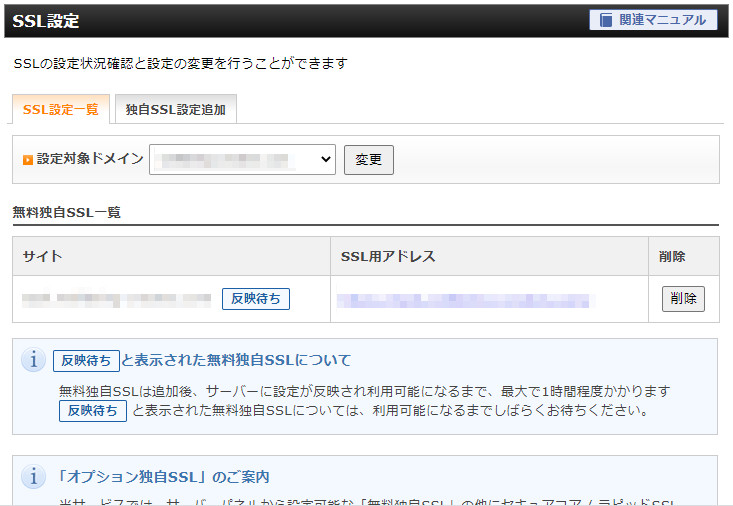The width and height of the screenshot is (733, 506).
Task: Click the と表示された無料独自SSLについて heading text
Action: 236,360
